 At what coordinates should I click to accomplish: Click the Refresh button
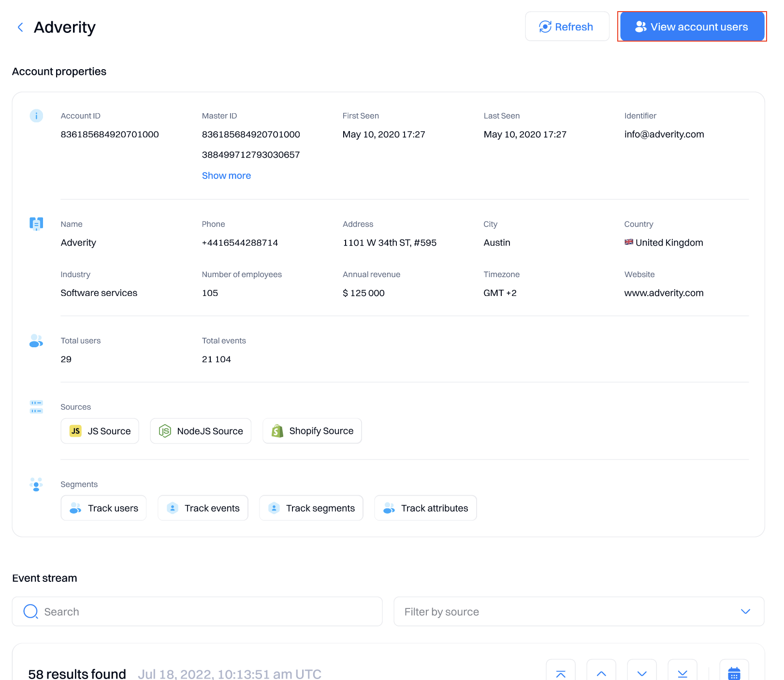(x=567, y=27)
